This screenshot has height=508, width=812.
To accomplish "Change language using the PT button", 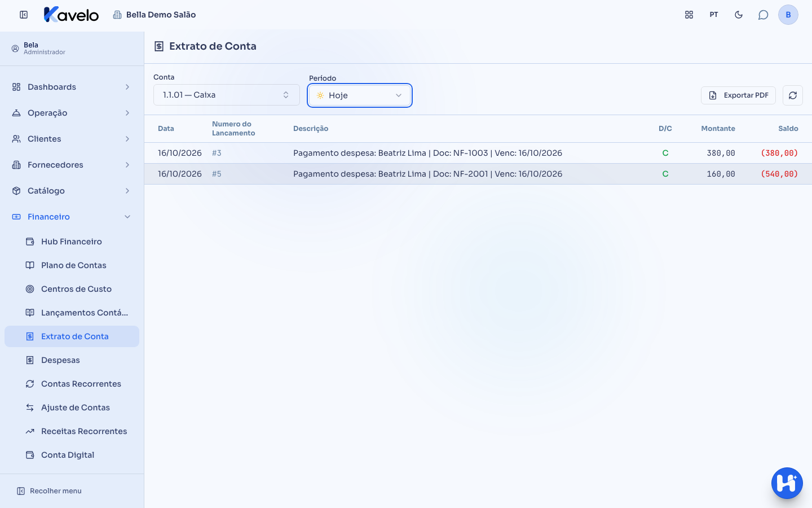I will pyautogui.click(x=714, y=15).
